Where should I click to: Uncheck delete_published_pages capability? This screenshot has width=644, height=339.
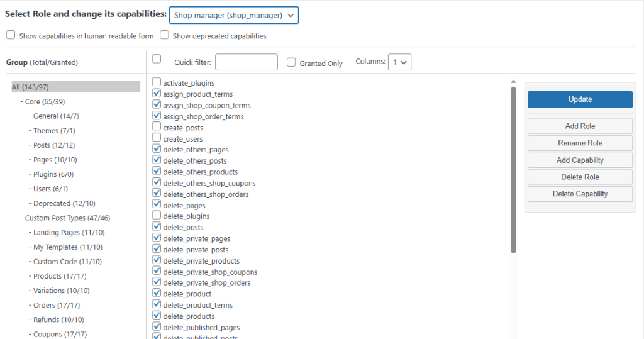coord(157,326)
